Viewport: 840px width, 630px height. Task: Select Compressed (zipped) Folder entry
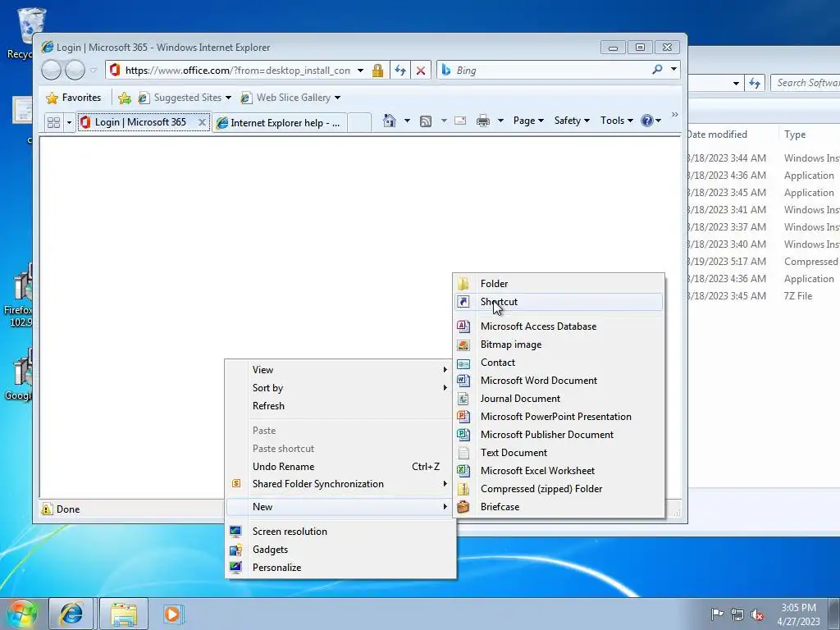click(x=559, y=489)
